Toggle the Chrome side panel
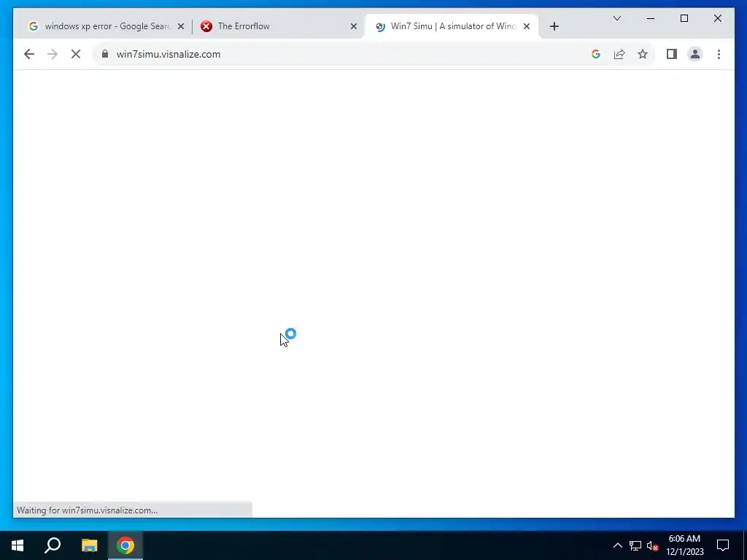Image resolution: width=747 pixels, height=560 pixels. pos(672,54)
